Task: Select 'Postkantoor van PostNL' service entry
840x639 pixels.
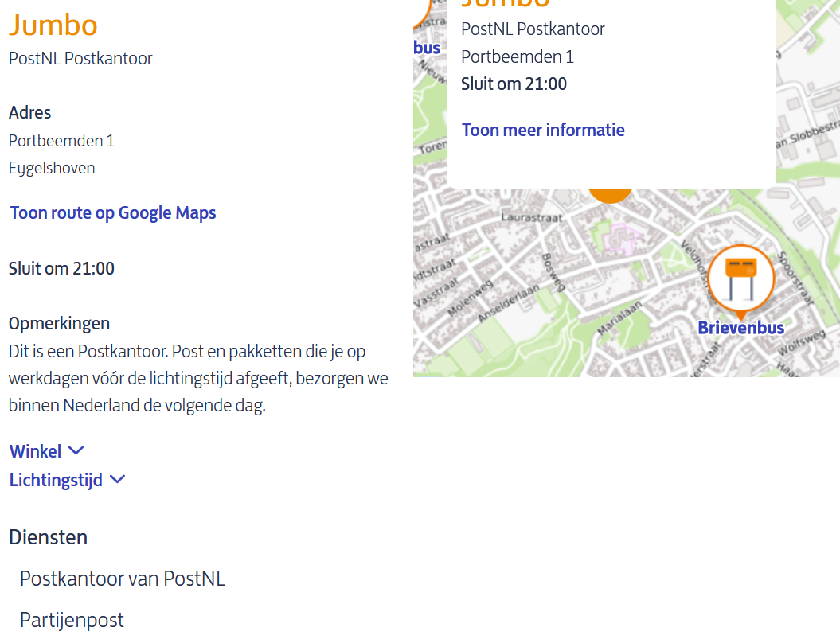Action: (122, 579)
